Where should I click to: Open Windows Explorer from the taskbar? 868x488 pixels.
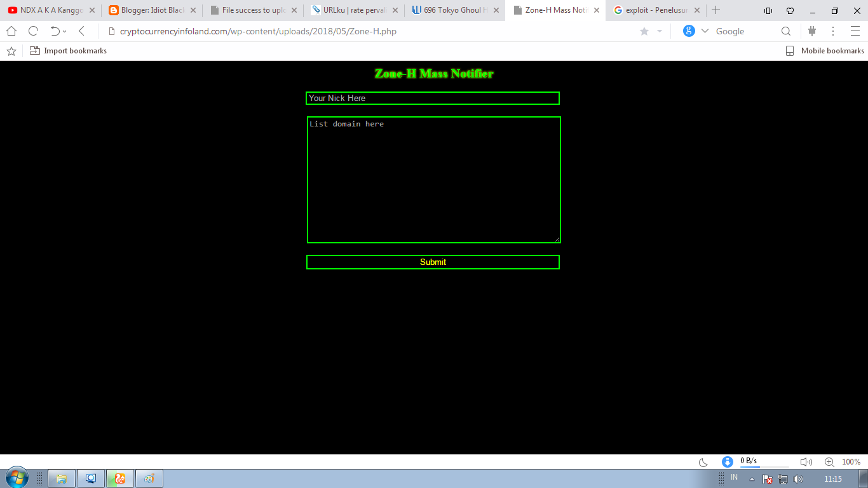pos(62,477)
